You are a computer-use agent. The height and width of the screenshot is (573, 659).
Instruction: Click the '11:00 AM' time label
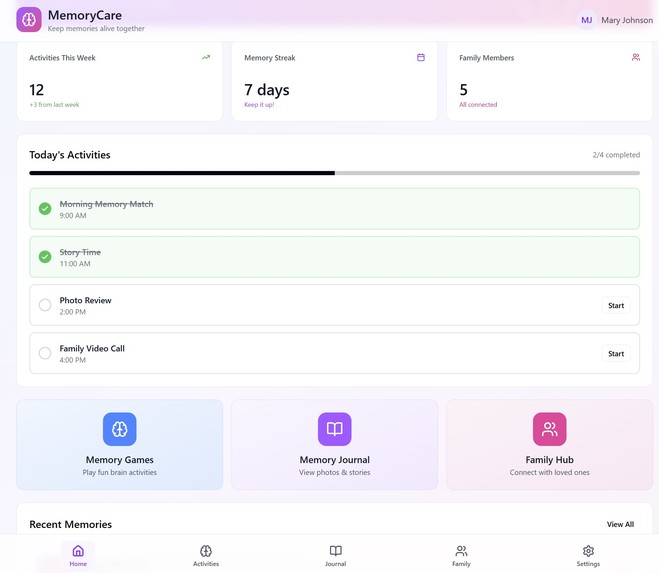click(75, 264)
